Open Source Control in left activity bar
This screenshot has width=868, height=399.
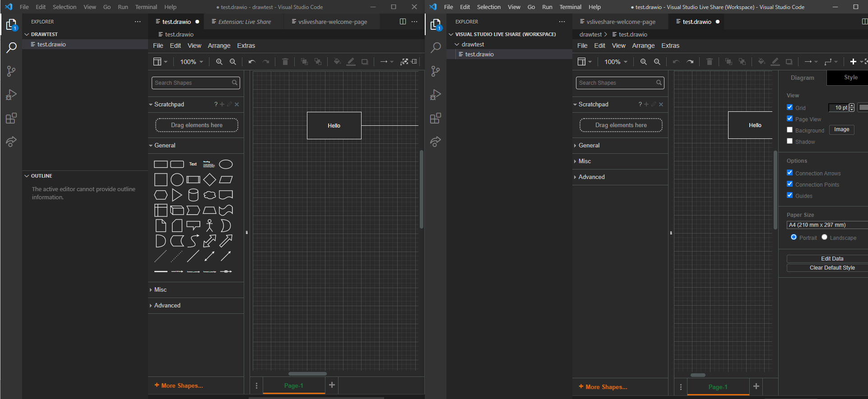(x=11, y=71)
